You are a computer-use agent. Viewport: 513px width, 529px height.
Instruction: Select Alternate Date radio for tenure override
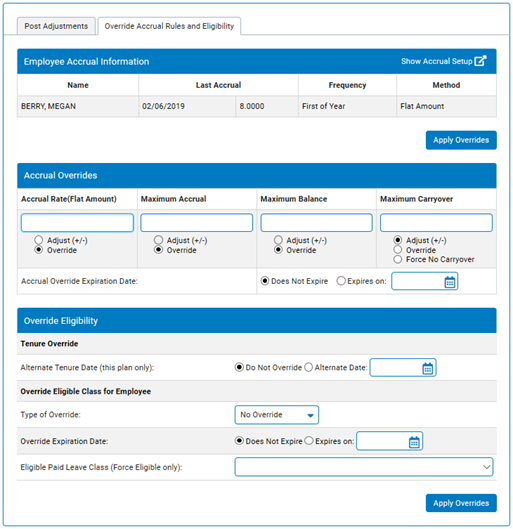[309, 367]
